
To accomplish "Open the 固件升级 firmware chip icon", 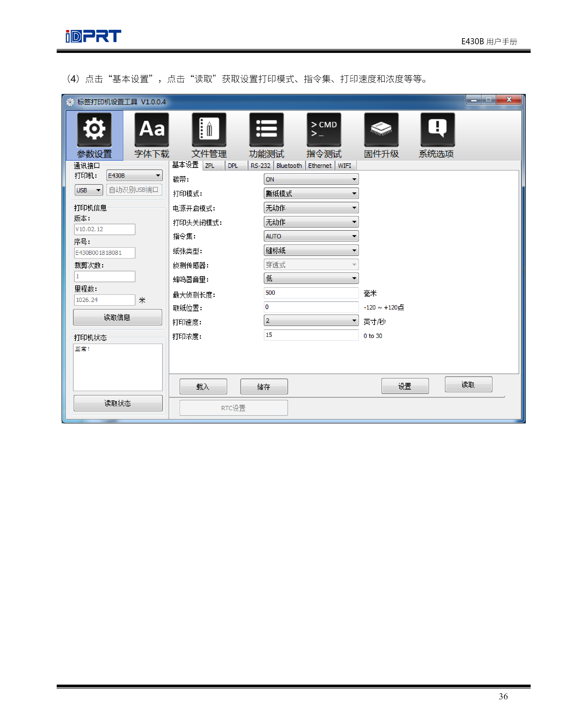I will 381,130.
